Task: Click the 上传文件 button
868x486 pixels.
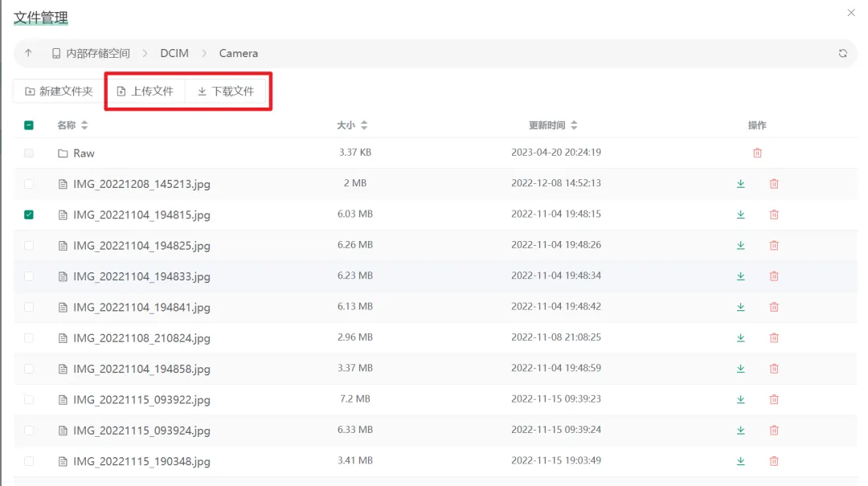Action: tap(145, 92)
